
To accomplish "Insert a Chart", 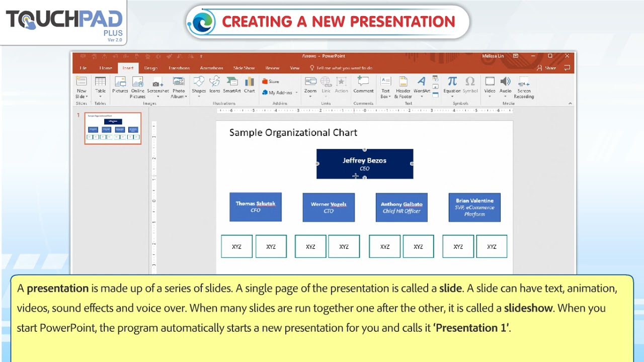I will click(x=250, y=84).
